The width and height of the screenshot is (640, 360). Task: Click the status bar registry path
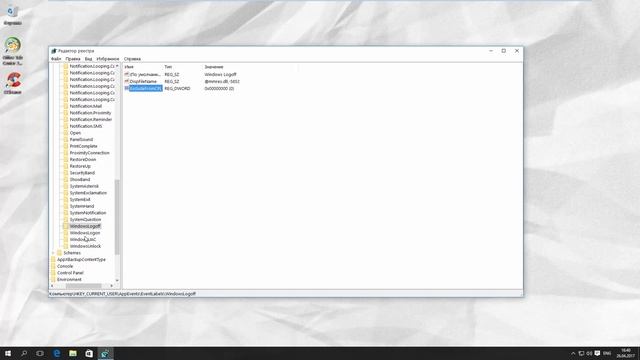pyautogui.click(x=122, y=293)
